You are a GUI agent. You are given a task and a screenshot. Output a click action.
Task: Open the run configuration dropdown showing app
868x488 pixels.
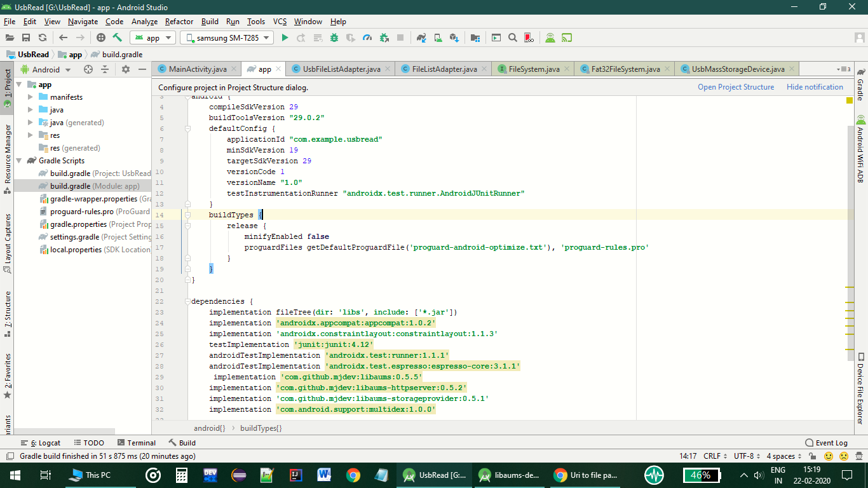click(x=153, y=37)
